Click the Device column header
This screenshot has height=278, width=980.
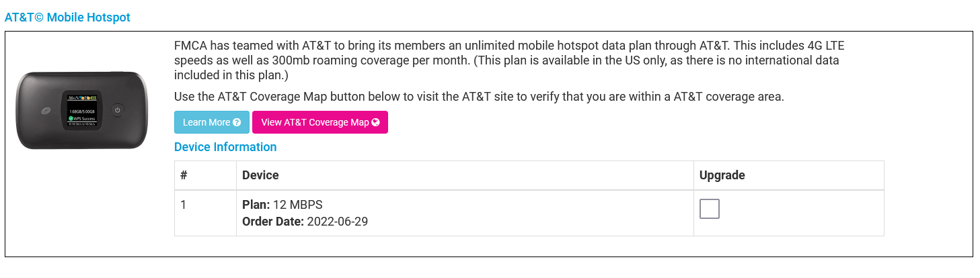[x=260, y=175]
